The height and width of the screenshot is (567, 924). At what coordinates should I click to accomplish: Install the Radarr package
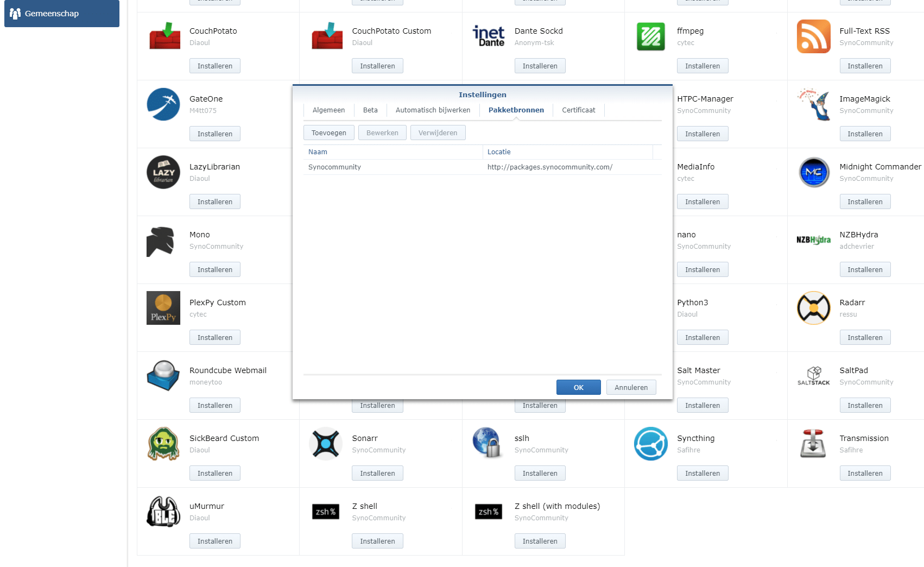865,337
